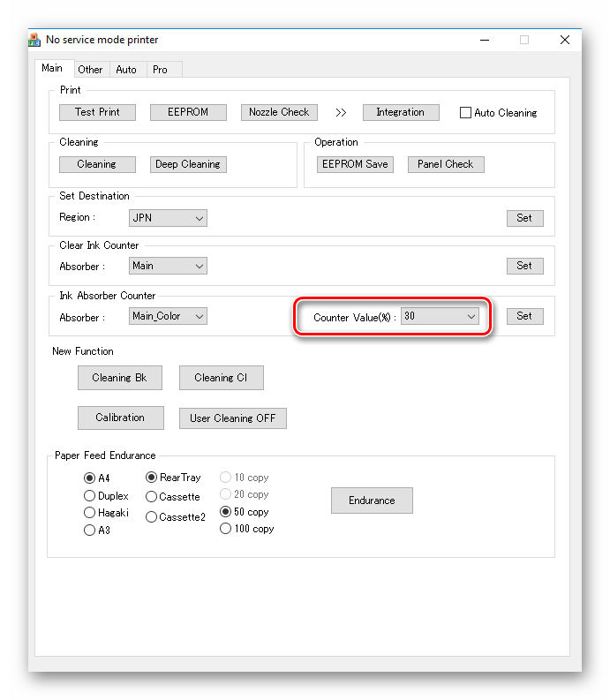Start Nozzle Check
Screen dimensions: 610x700
coord(279,112)
